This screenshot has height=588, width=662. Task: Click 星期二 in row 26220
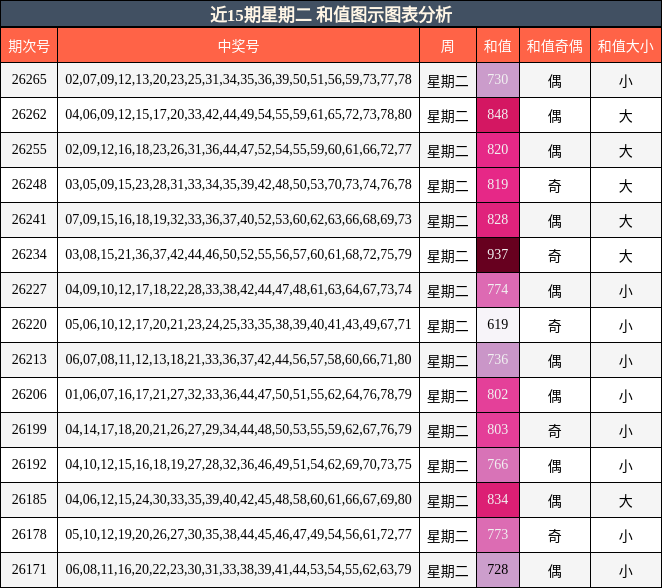[448, 326]
